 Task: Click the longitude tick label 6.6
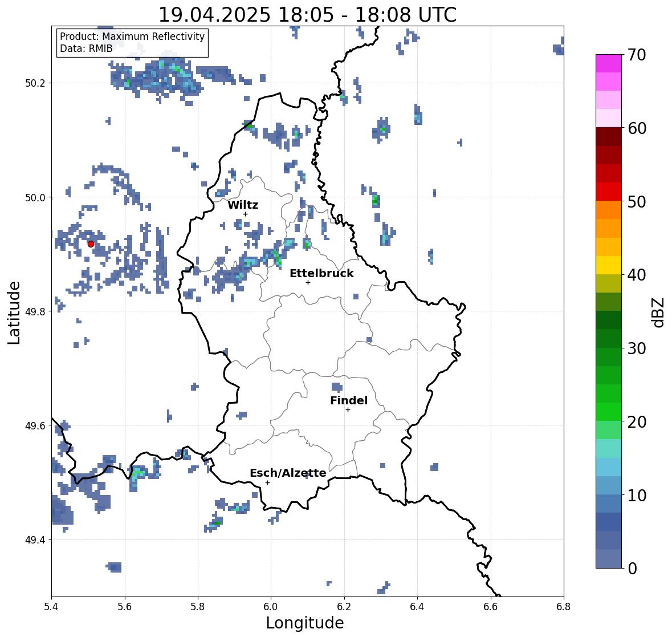coord(491,606)
